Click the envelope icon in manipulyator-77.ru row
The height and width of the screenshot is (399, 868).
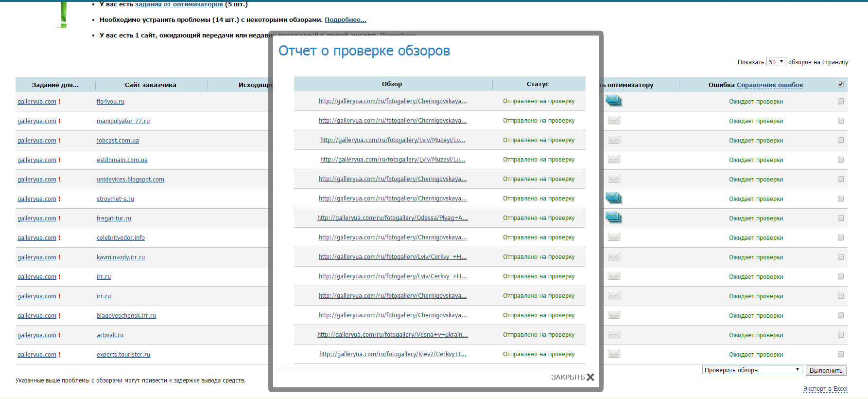tap(614, 120)
